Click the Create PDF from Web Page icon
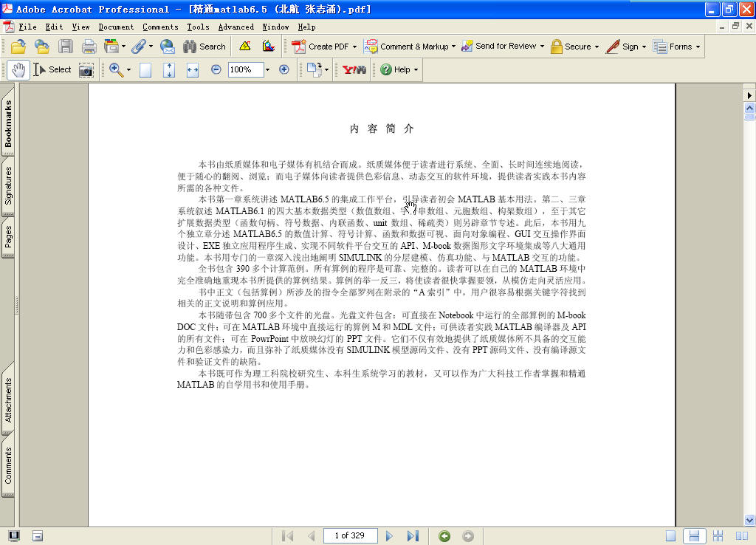756x545 pixels. 42,47
